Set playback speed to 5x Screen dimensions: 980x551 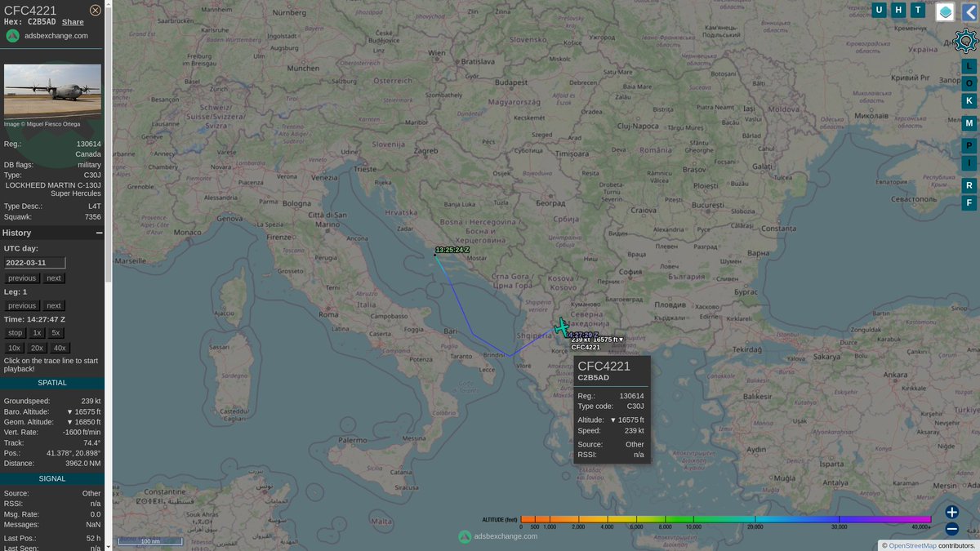(56, 333)
